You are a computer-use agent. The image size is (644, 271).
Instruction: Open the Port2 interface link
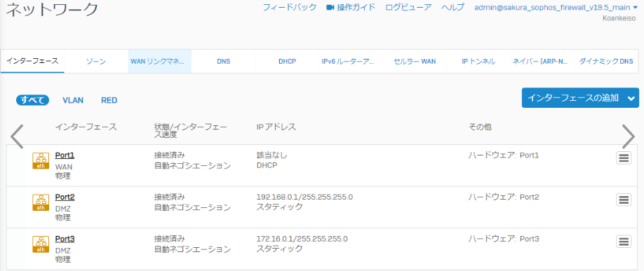point(65,197)
